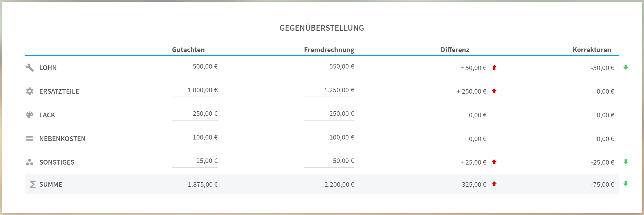Click green down arrow in SONSTIGES row
Image resolution: width=644 pixels, height=215 pixels.
626,162
